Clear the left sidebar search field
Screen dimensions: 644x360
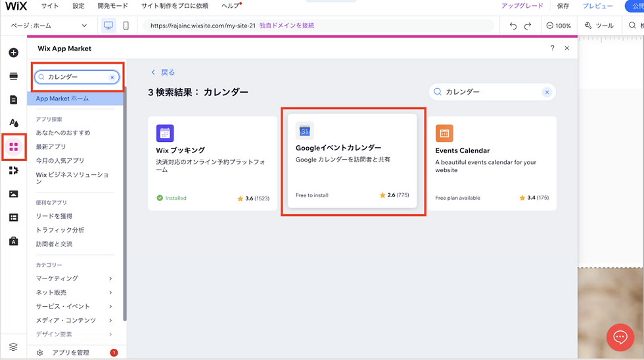pos(112,77)
